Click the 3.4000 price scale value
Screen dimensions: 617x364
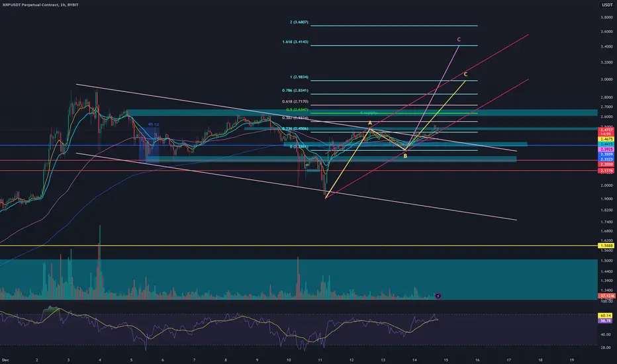[x=606, y=46]
